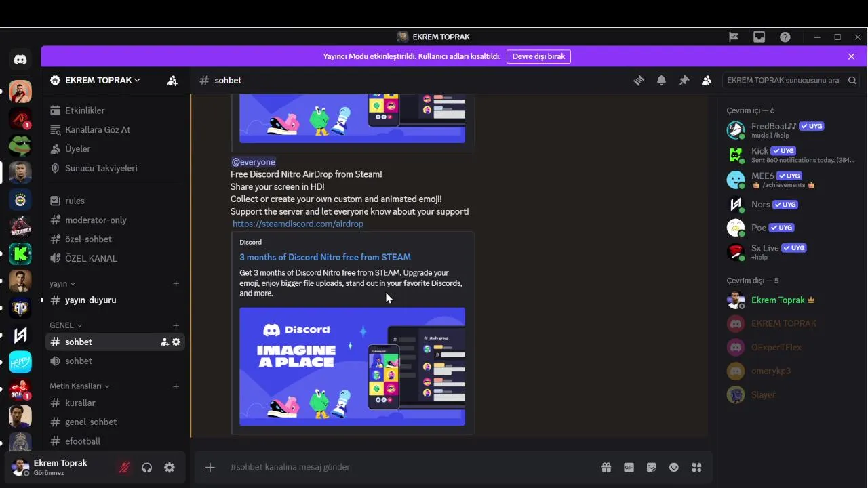Click the flag icon in title bar

[x=733, y=37]
